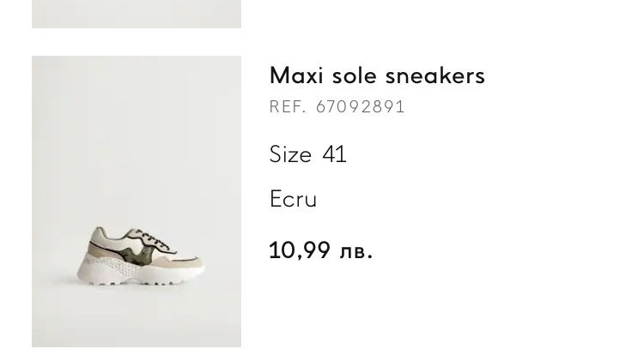This screenshot has width=644, height=355.
Task: Click the Ecru colour label
Action: pos(294,200)
